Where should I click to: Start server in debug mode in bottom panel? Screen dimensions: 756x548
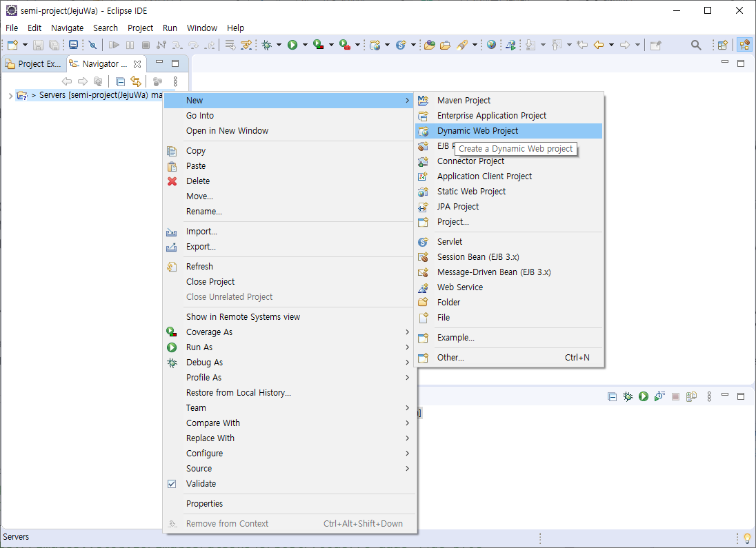(x=628, y=396)
